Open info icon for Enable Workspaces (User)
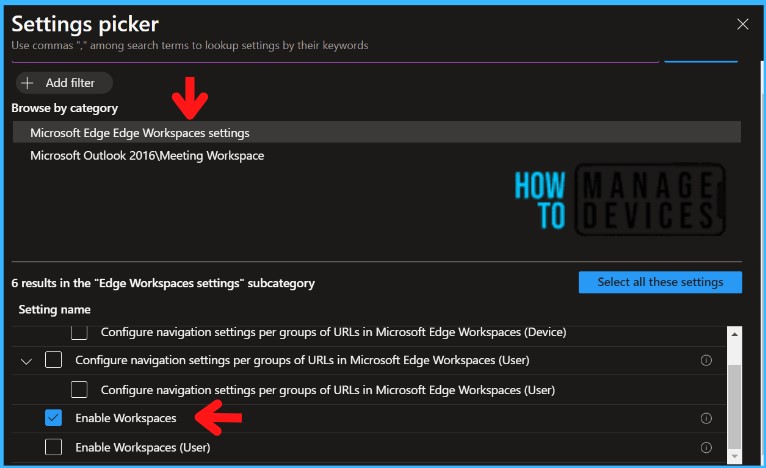 point(706,447)
